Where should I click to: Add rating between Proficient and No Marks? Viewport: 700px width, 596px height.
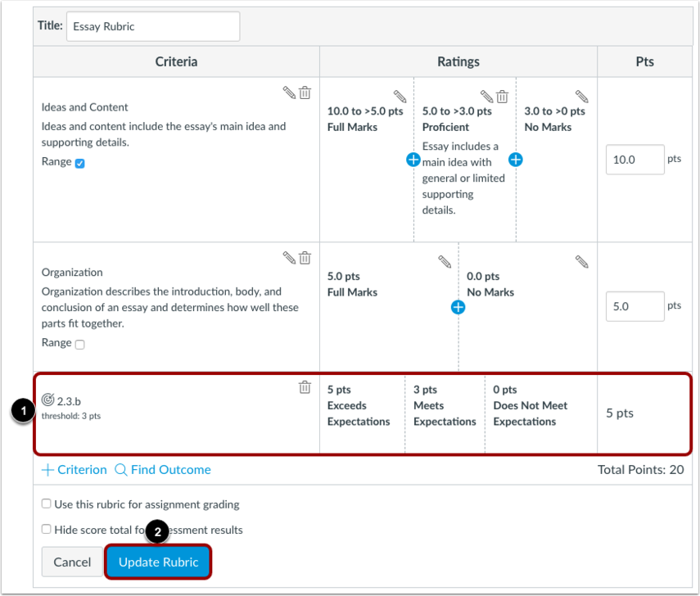click(x=516, y=160)
